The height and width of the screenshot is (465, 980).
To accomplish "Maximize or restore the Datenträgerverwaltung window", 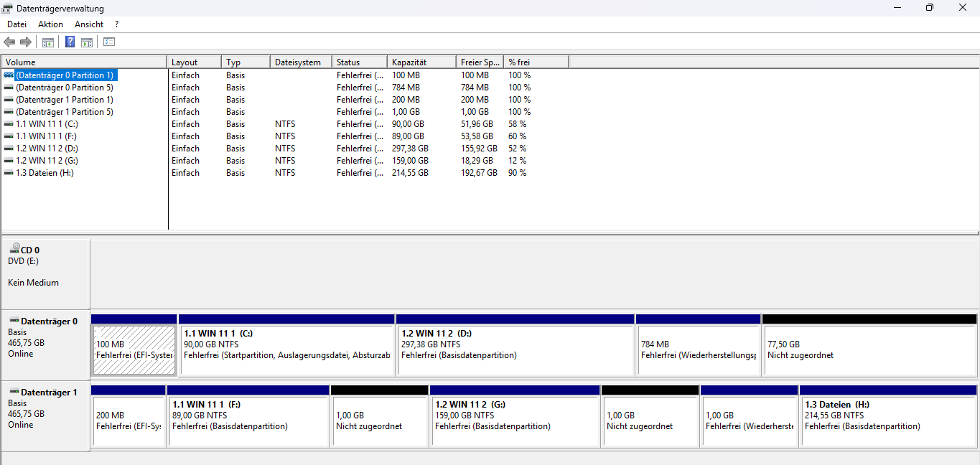I will [930, 8].
